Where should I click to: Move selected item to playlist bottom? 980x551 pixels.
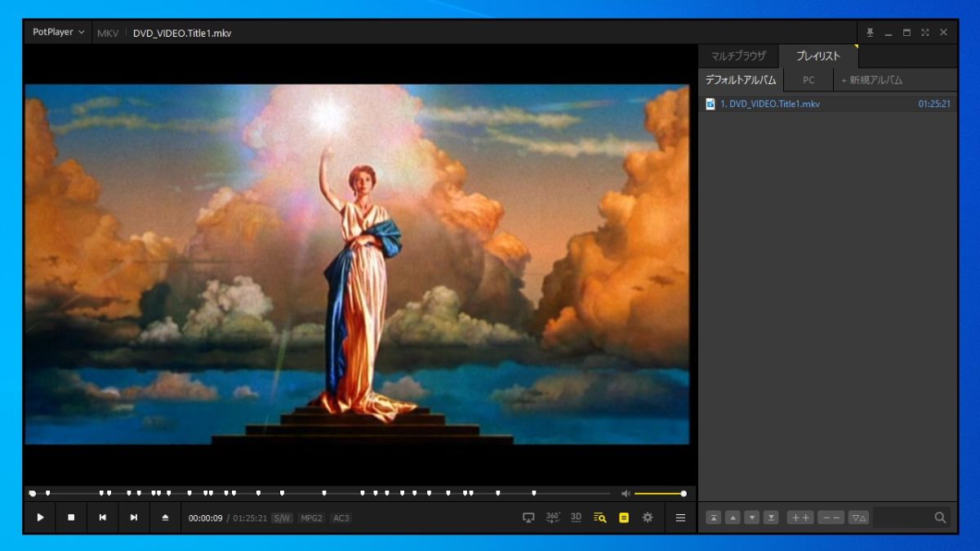point(771,518)
